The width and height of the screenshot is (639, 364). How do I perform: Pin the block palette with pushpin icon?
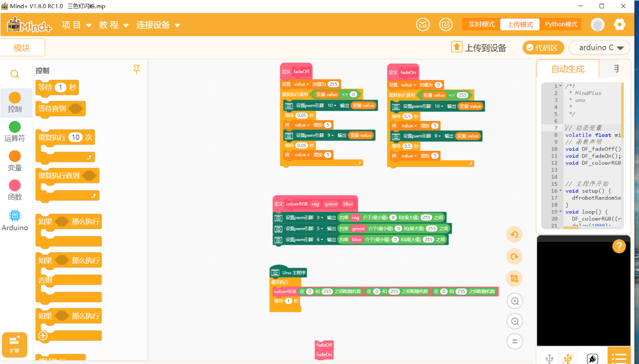[x=137, y=70]
